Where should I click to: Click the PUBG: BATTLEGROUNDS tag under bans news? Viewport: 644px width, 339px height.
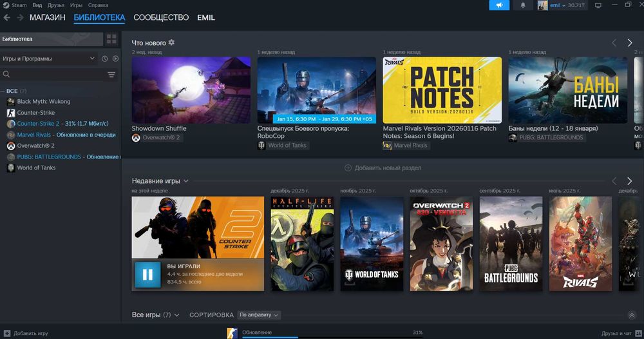click(x=547, y=138)
